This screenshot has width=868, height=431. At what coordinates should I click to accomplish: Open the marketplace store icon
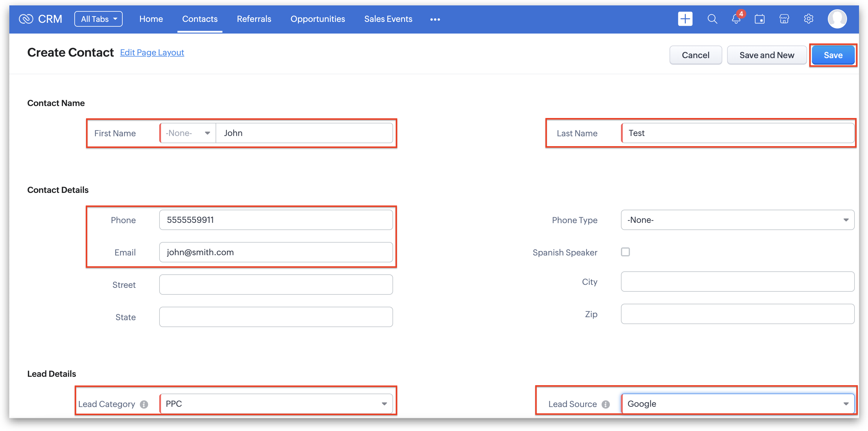[784, 19]
